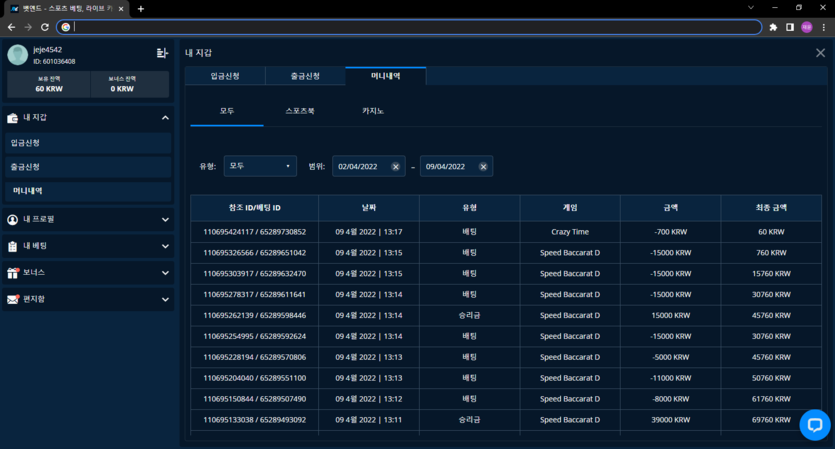This screenshot has height=449, width=835.
Task: Click ID 110695254995 / 65289592624
Action: (x=255, y=337)
